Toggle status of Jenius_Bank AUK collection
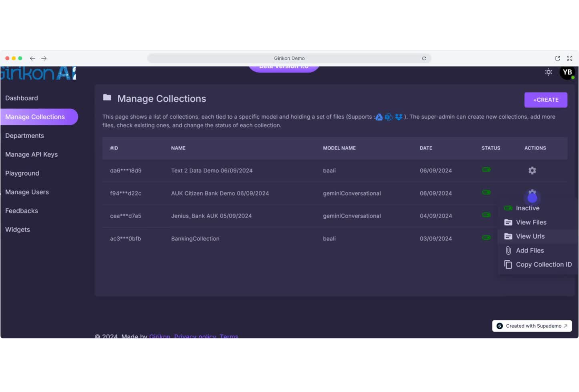Viewport: 579px width, 392px height. pyautogui.click(x=486, y=215)
